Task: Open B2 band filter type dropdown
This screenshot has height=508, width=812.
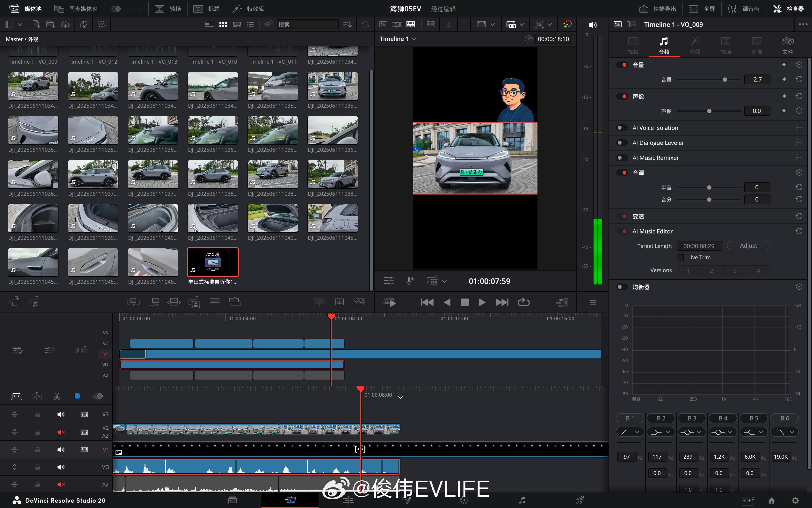Action: 661,432
